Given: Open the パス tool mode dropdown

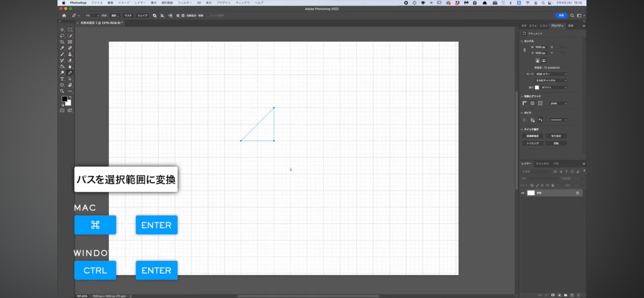Looking at the screenshot, I should coord(92,16).
